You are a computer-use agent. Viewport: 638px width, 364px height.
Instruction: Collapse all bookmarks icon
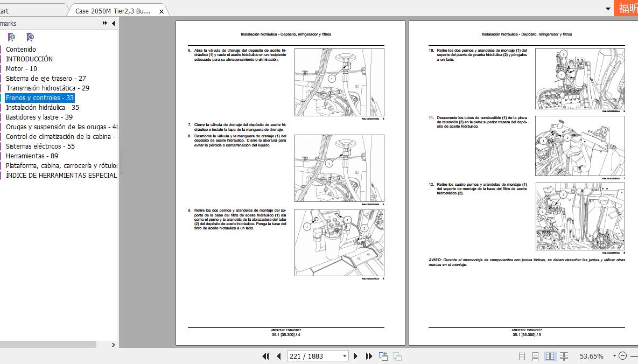(30, 38)
